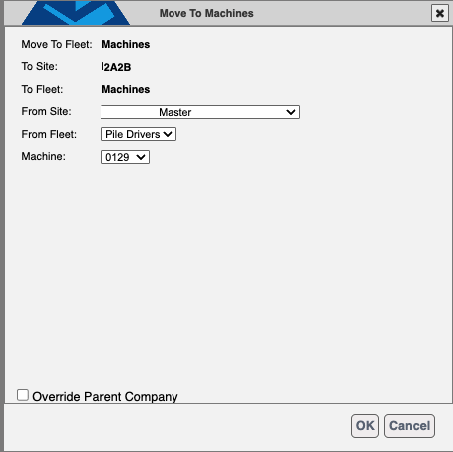Close the Move To Machines dialog
Screen dimensions: 453x452
439,13
